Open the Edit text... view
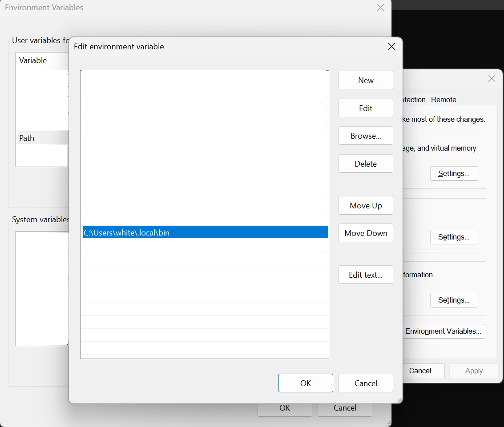The image size is (504, 427). pos(366,275)
